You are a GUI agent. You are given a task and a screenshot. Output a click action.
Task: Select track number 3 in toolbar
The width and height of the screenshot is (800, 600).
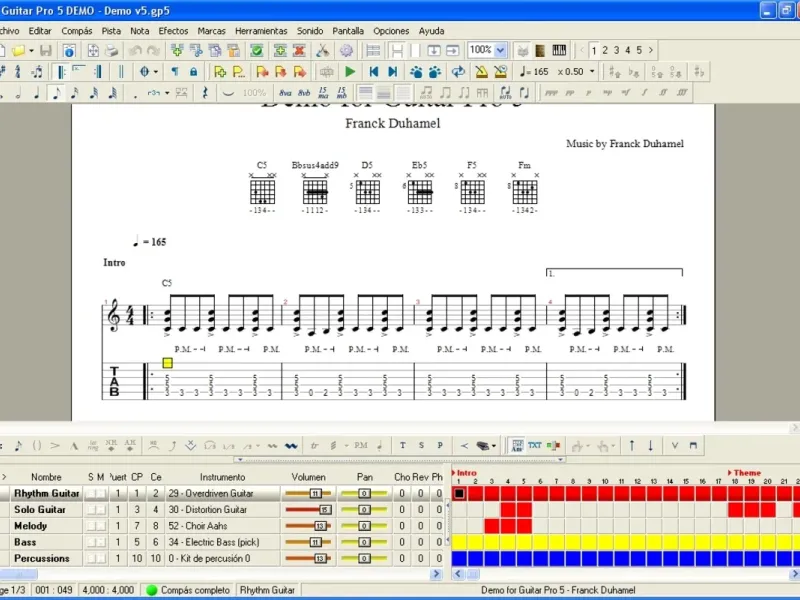(617, 50)
